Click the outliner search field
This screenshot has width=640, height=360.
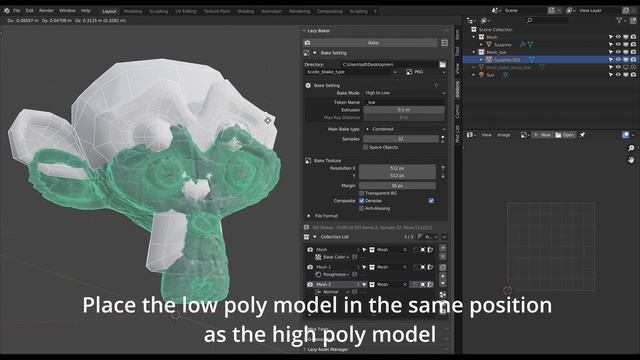tap(547, 20)
